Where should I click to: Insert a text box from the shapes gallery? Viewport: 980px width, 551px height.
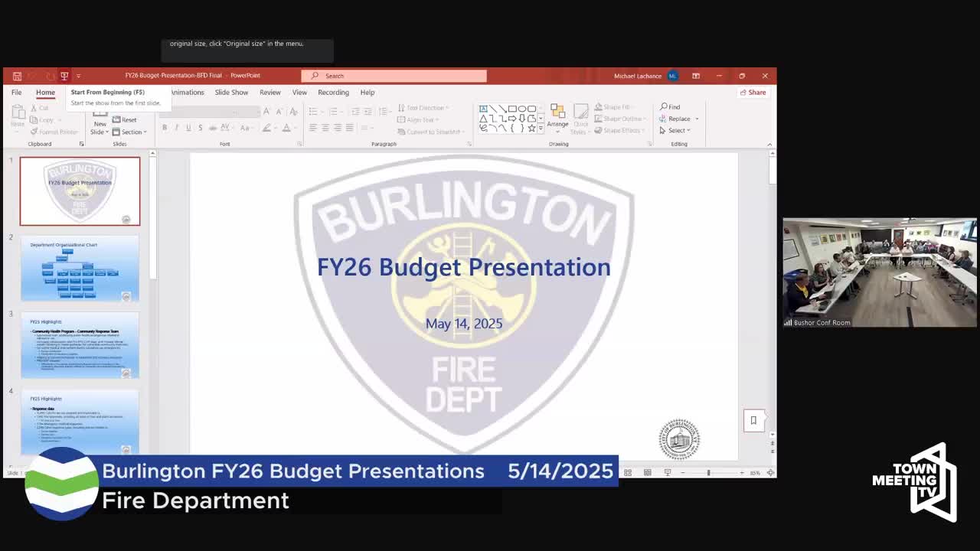[x=483, y=108]
